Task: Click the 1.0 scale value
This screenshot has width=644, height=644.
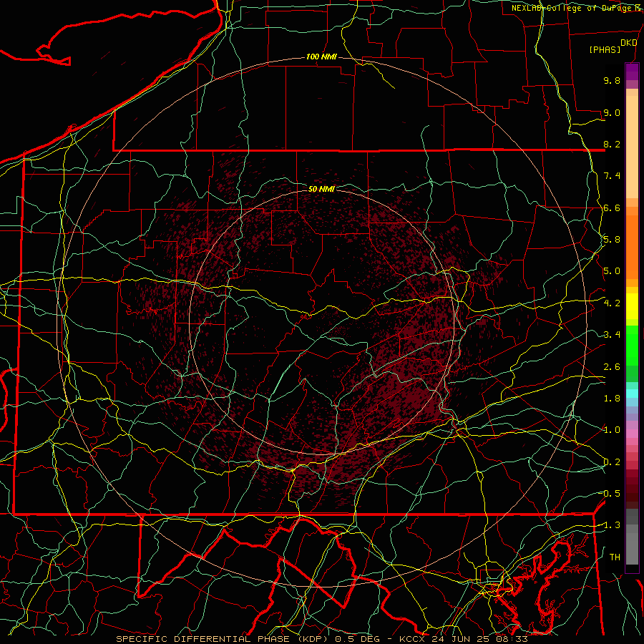Action: tap(612, 430)
